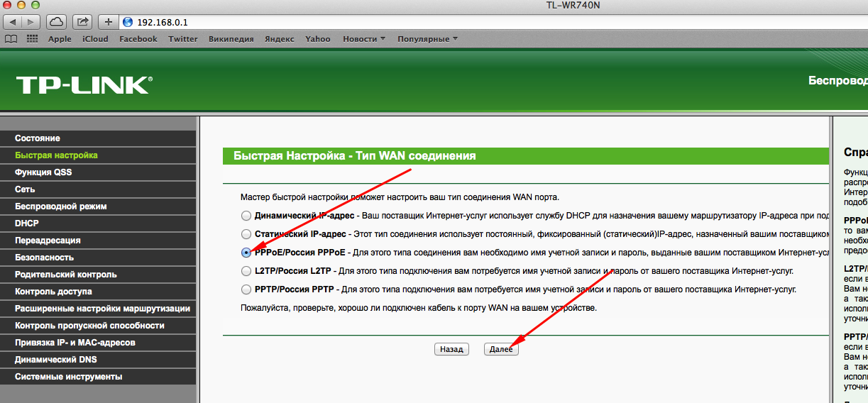
Task: Click the Share icon in toolbar
Action: (82, 22)
